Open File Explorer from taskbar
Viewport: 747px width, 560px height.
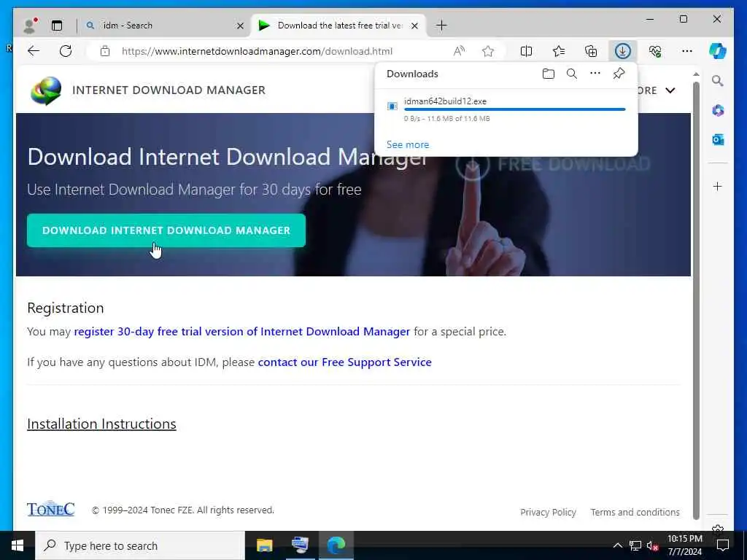264,545
